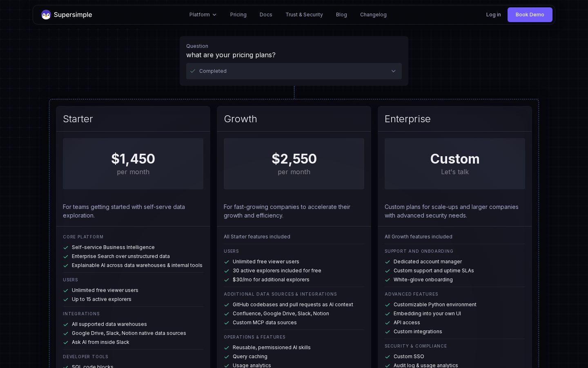Click checkmark beside Query caching

227,357
